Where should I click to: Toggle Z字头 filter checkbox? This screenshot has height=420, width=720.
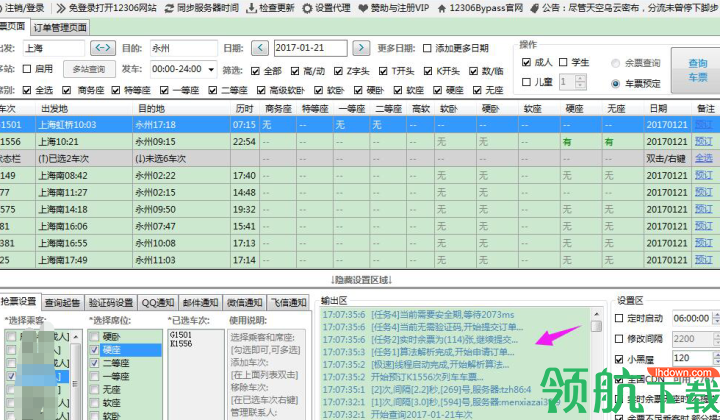[x=338, y=71]
